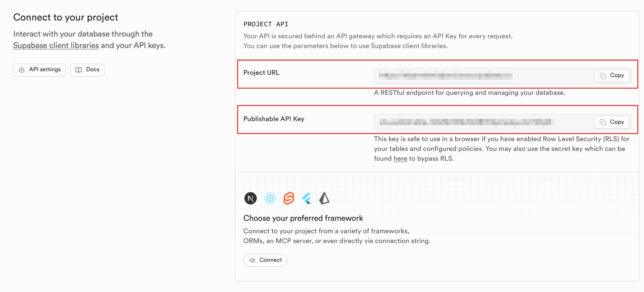Select the Next.js framework icon
This screenshot has width=644, height=292.
[x=251, y=199]
